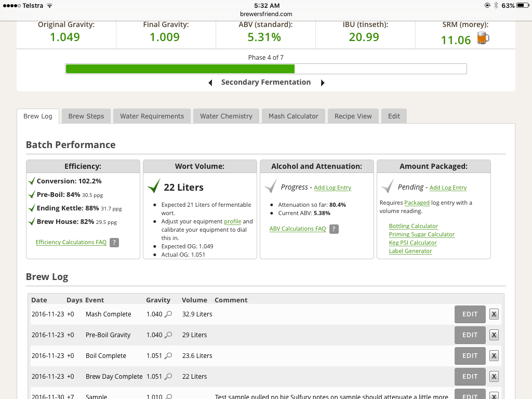Edit the Boil Complete log entry
The width and height of the screenshot is (532, 399).
pyautogui.click(x=470, y=355)
